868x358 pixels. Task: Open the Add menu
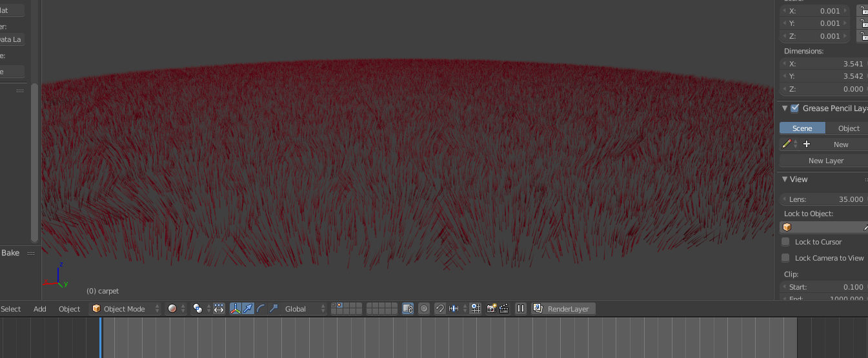click(40, 309)
